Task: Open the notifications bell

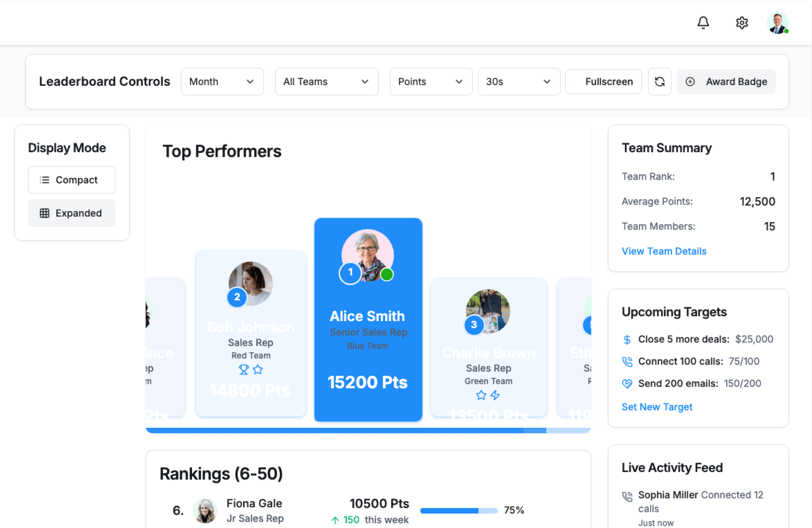Action: (x=703, y=22)
